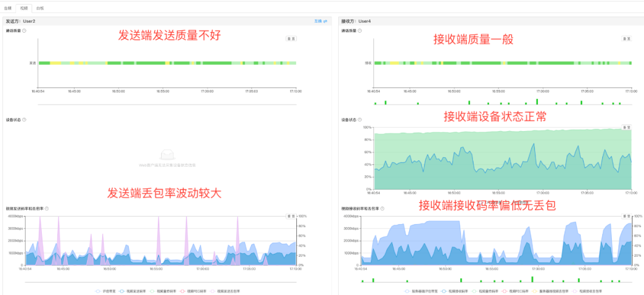The image size is (644, 295).
Task: Reset the receiver video bitrate chart with 重置
Action: click(626, 216)
